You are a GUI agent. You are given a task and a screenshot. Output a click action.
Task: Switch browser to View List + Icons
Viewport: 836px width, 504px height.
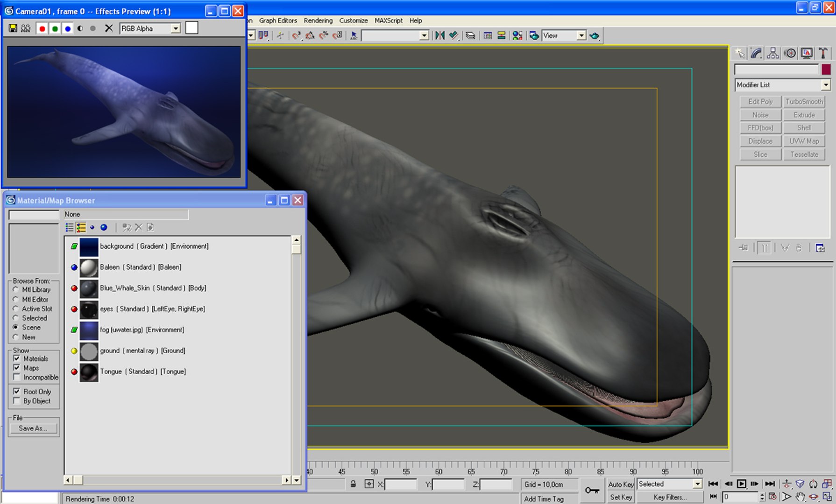point(81,227)
